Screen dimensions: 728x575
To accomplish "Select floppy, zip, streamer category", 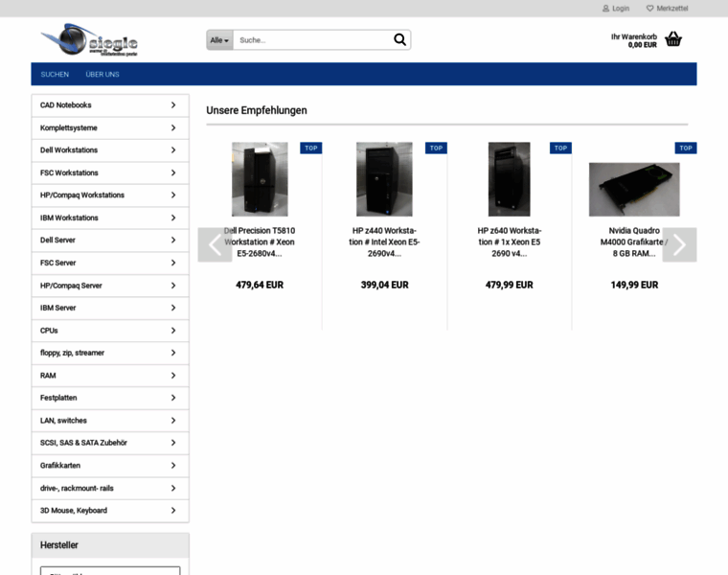I will (x=110, y=353).
